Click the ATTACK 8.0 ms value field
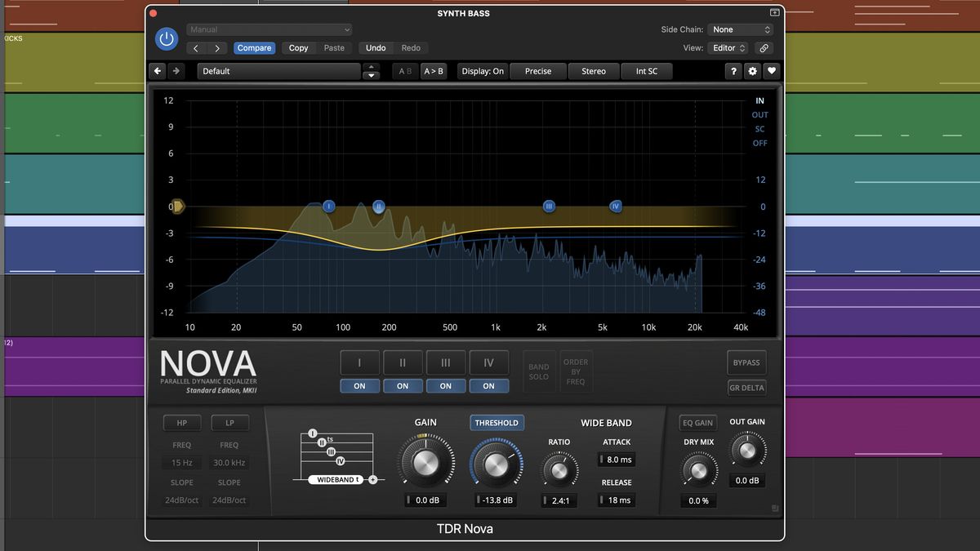The image size is (980, 551). click(617, 460)
